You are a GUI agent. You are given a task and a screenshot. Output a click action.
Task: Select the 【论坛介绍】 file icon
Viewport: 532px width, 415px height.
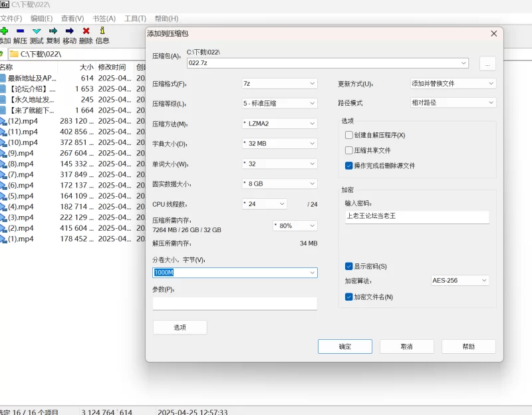coord(3,89)
